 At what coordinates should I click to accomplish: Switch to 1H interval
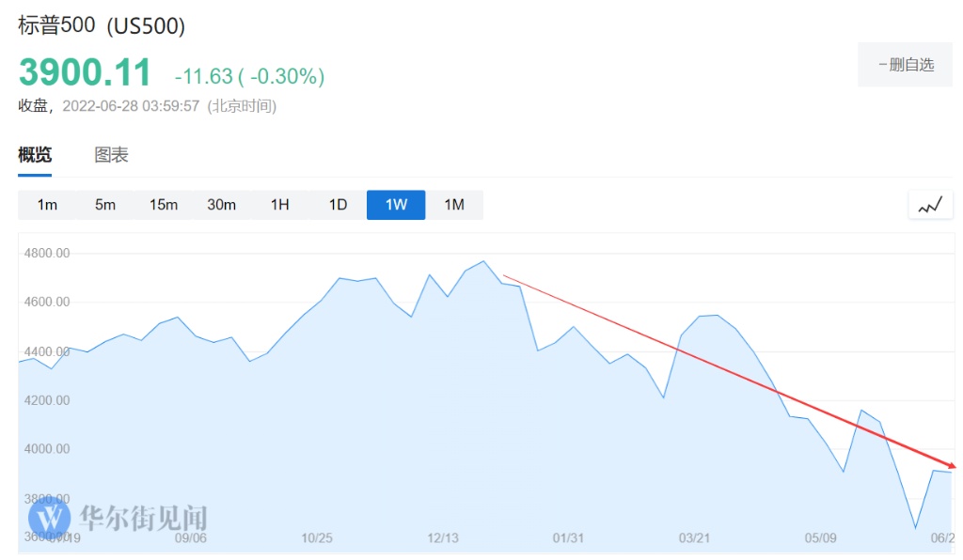pos(279,205)
